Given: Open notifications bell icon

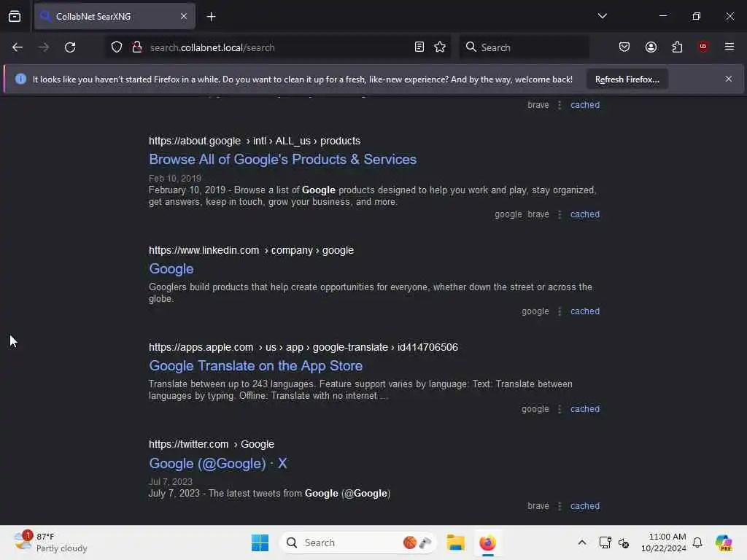Looking at the screenshot, I should point(697,542).
